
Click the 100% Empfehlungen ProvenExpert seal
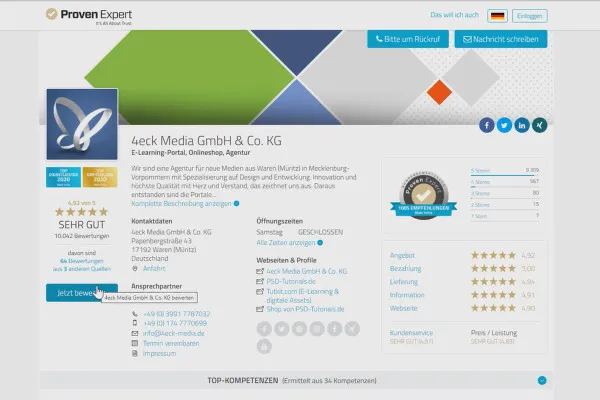pyautogui.click(x=424, y=196)
